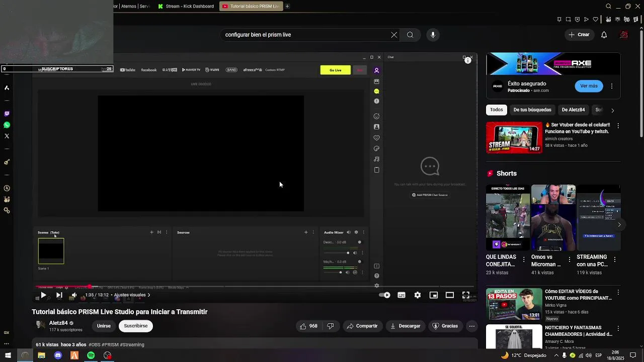Image resolution: width=644 pixels, height=362 pixels.
Task: Click the Compartir button
Action: pyautogui.click(x=362, y=326)
